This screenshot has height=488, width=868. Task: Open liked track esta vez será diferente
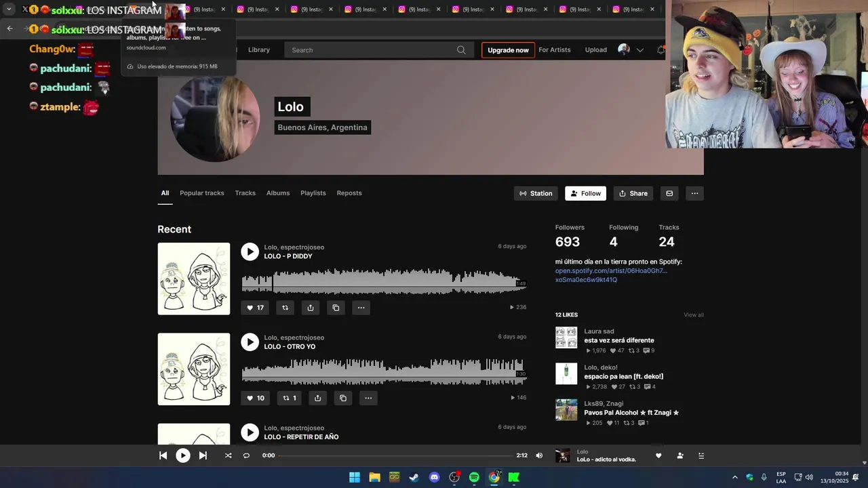point(619,340)
